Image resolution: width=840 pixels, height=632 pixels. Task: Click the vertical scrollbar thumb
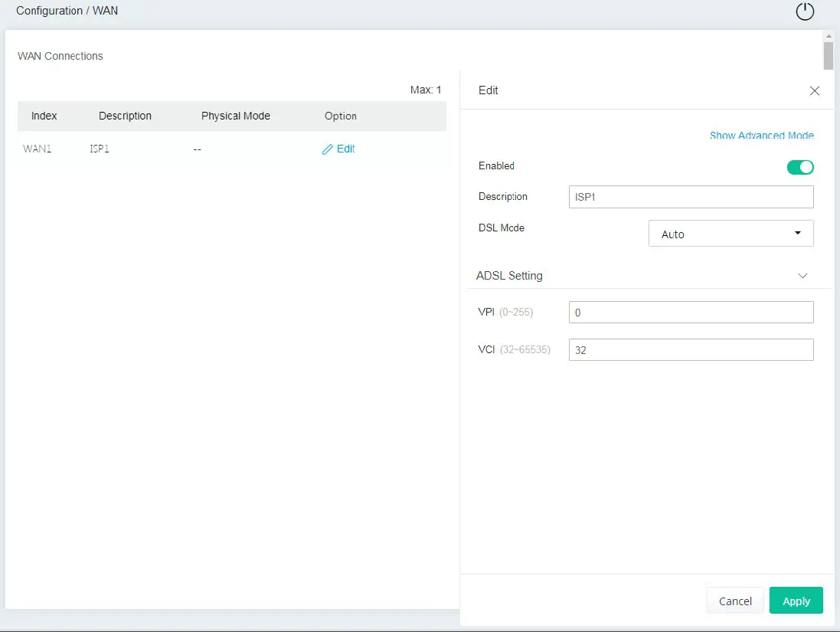coord(828,56)
